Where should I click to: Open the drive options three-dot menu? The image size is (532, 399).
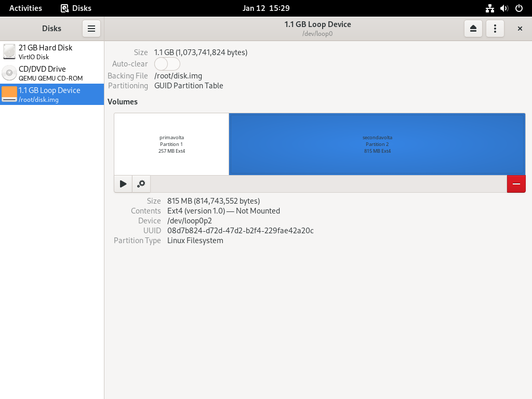coord(495,29)
